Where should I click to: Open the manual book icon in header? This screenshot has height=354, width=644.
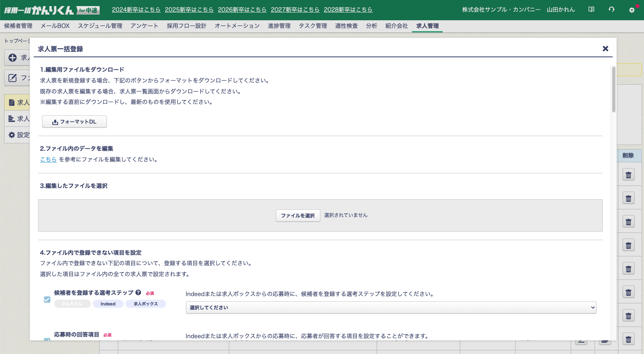point(591,9)
